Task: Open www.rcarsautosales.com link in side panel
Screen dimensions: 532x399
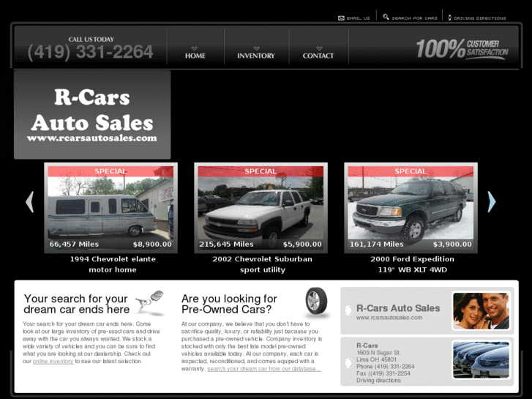Action: tap(389, 318)
